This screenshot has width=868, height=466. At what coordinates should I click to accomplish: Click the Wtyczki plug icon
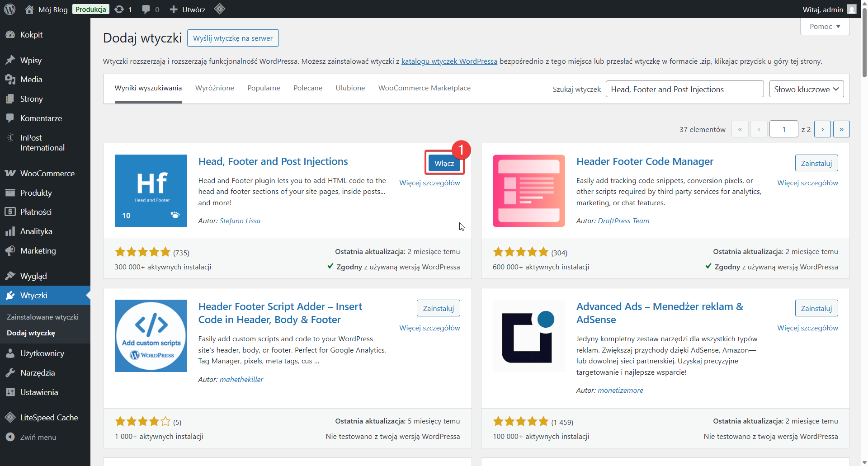(x=10, y=296)
